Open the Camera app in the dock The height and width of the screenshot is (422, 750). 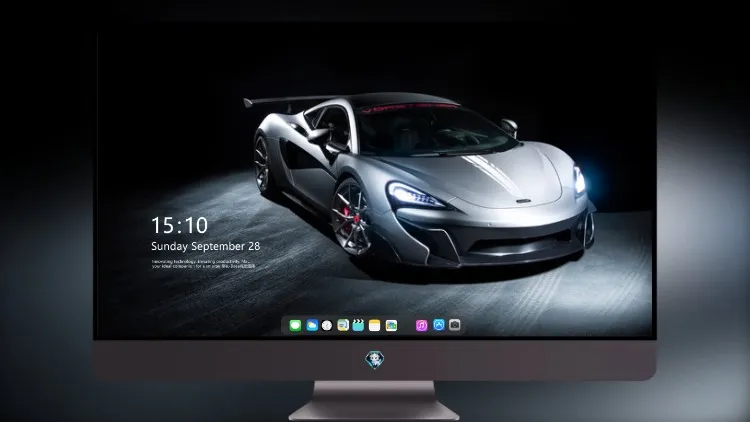coord(455,325)
